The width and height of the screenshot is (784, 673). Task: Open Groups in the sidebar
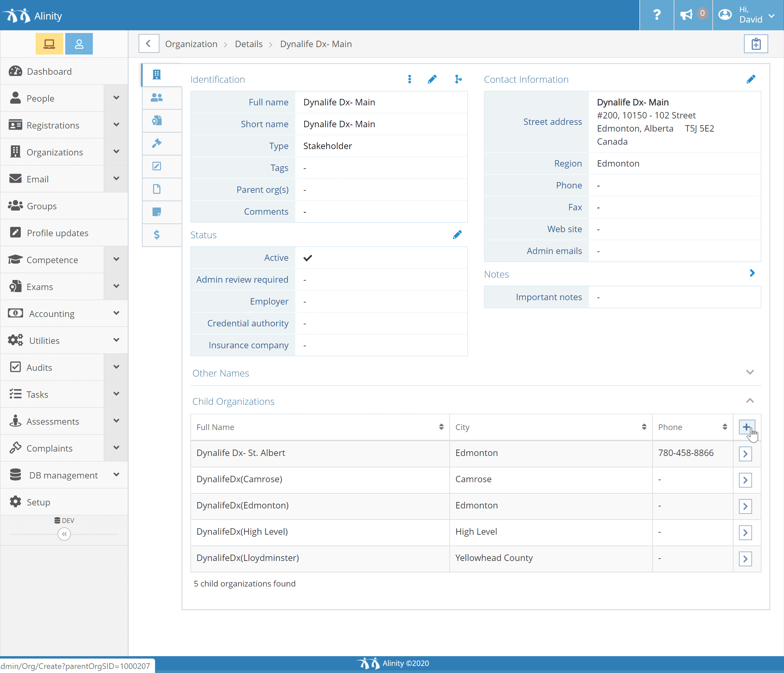click(x=64, y=206)
